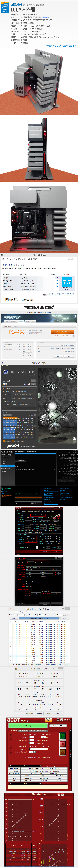Open Help menu in Cinebench R15
Image resolution: width=78 pixels, height=868 pixels.
7,366
